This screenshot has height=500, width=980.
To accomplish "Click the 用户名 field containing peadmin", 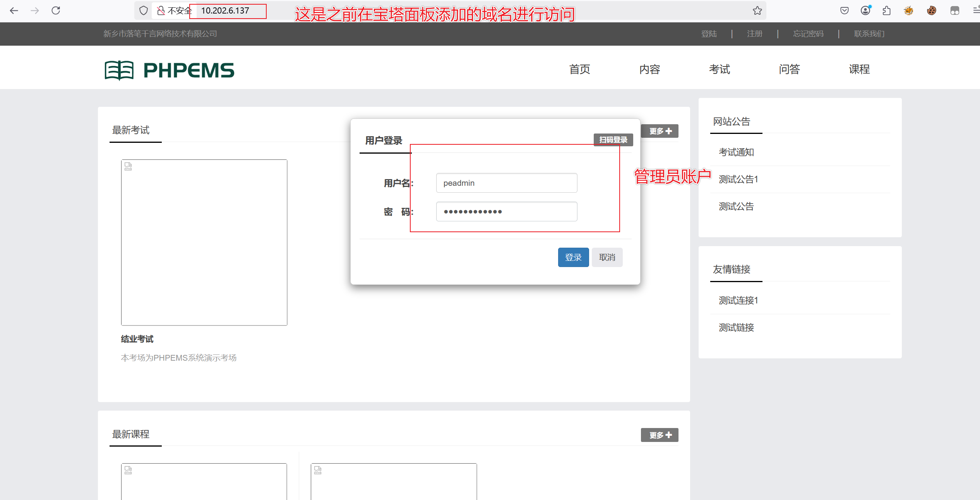I will pyautogui.click(x=506, y=183).
